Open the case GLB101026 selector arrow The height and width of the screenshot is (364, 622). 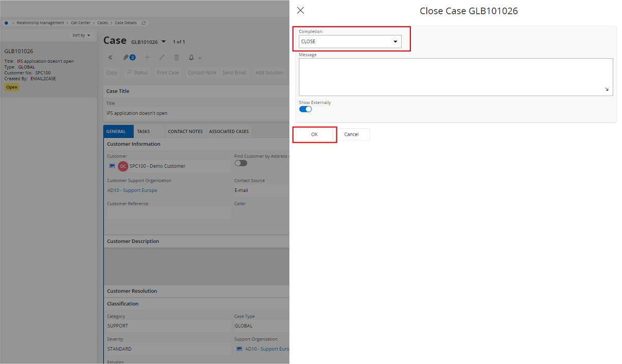(164, 41)
